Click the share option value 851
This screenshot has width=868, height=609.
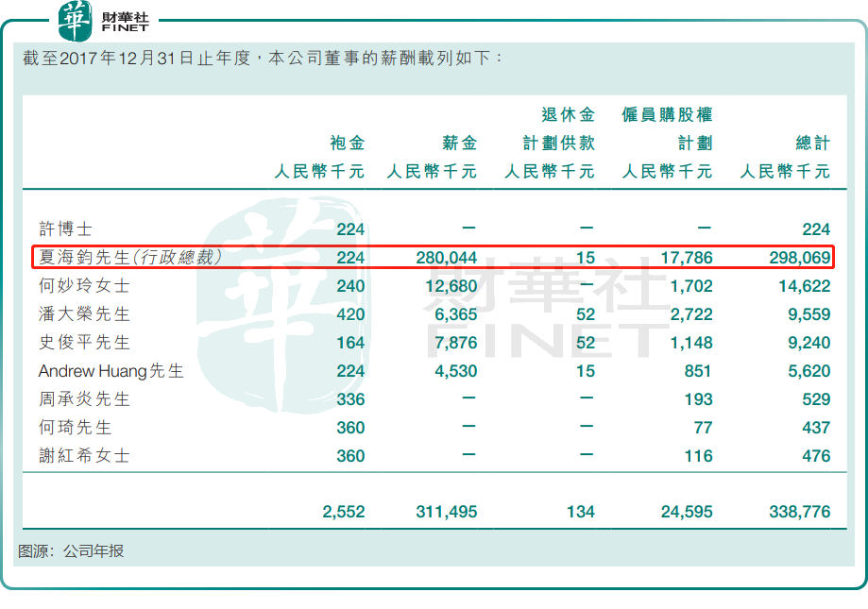(697, 371)
